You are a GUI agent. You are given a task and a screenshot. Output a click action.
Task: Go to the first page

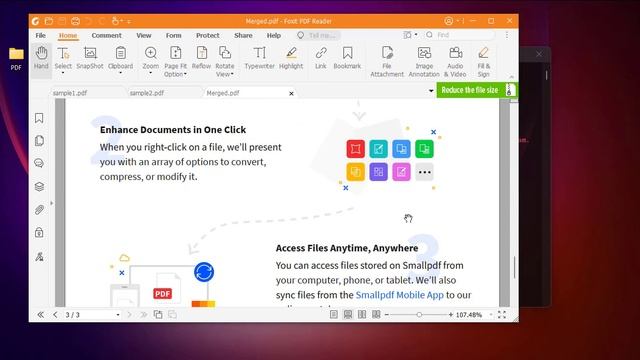(x=40, y=315)
